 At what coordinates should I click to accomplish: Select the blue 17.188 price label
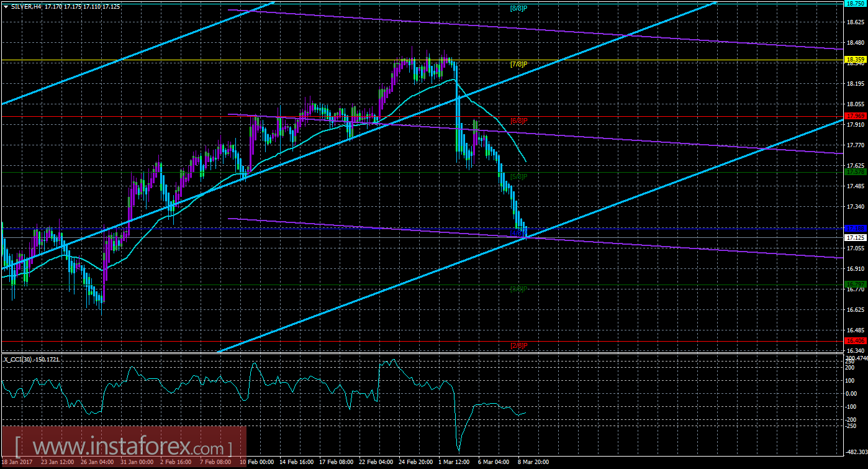[856, 229]
